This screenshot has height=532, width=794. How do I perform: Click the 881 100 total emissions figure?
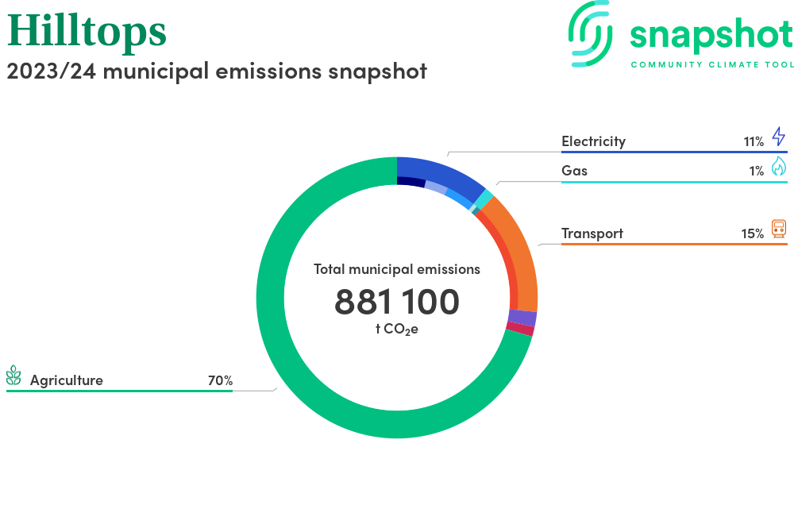pos(397,302)
